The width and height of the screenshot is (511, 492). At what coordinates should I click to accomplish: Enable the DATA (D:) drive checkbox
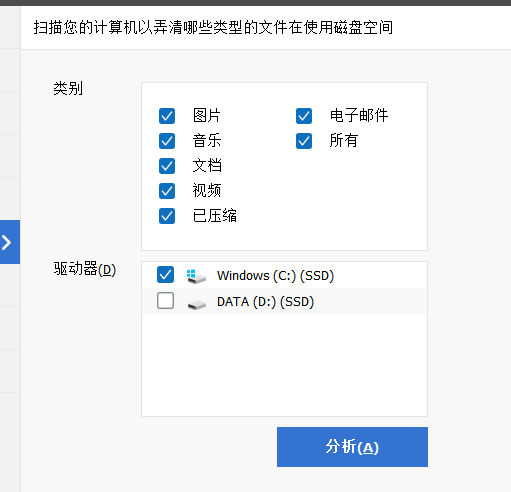(165, 301)
